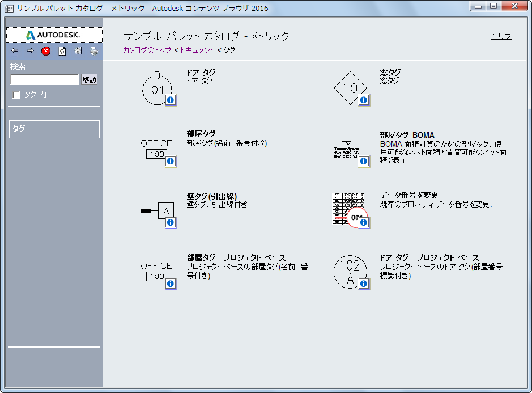This screenshot has height=393, width=532.
Task: Open info for ドア タグ - プロジェクト ベース
Action: 364,284
